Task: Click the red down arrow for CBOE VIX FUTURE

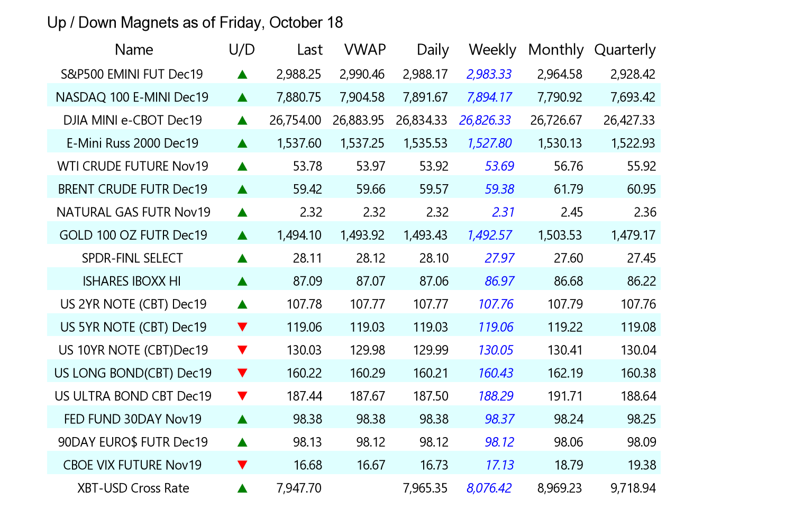Action: point(242,465)
